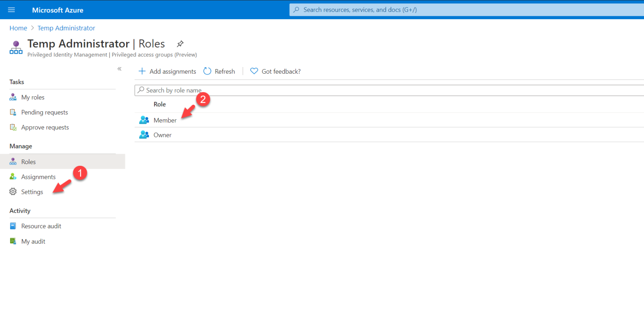This screenshot has height=319, width=644.
Task: Pin the Roles page using the pin icon
Action: coord(180,43)
